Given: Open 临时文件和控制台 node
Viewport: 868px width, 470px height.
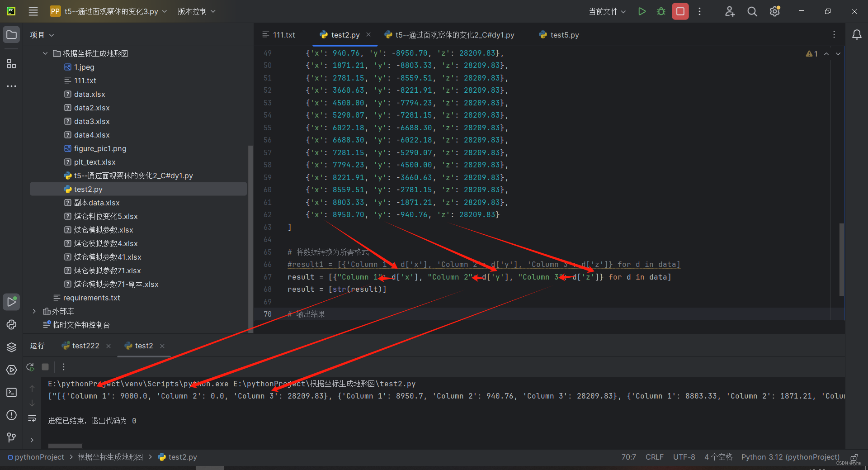Looking at the screenshot, I should pos(81,325).
